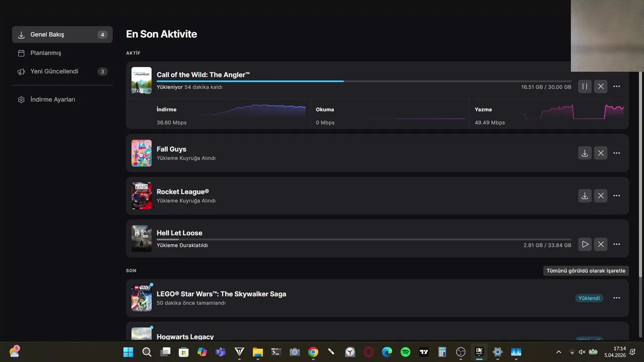644x362 pixels.
Task: Open Google Chrome from taskbar
Action: pos(313,352)
